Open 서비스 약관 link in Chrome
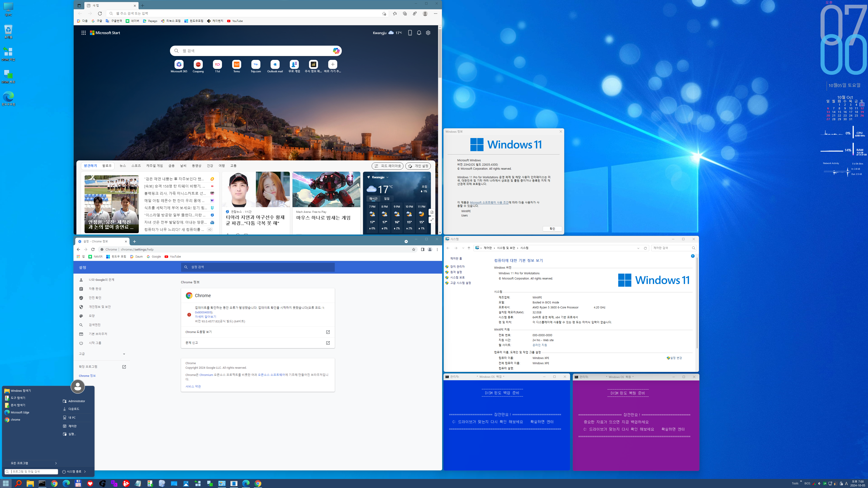This screenshot has width=868, height=488. point(193,386)
